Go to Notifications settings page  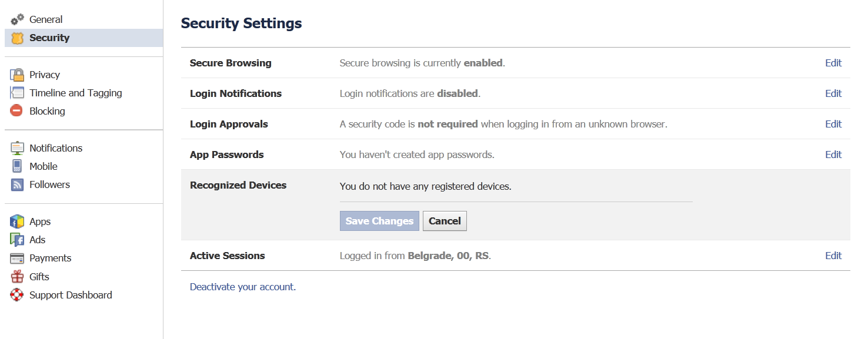[x=56, y=148]
